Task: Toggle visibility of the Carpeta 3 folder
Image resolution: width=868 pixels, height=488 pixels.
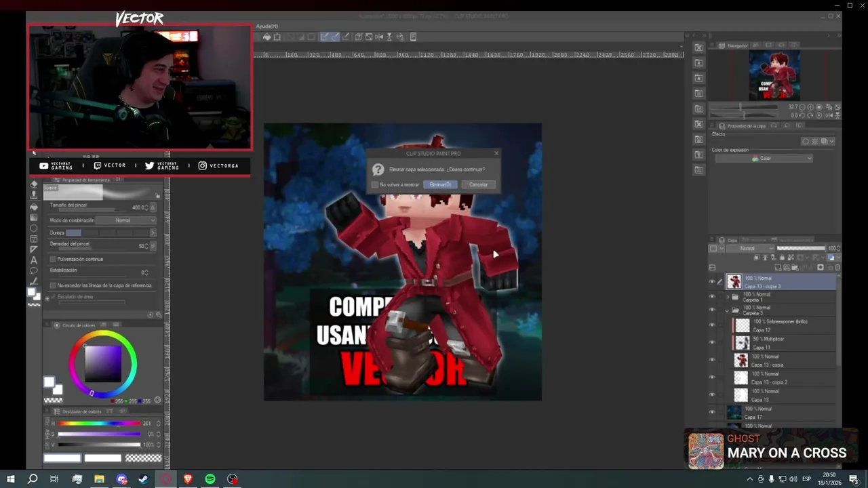Action: pyautogui.click(x=712, y=310)
